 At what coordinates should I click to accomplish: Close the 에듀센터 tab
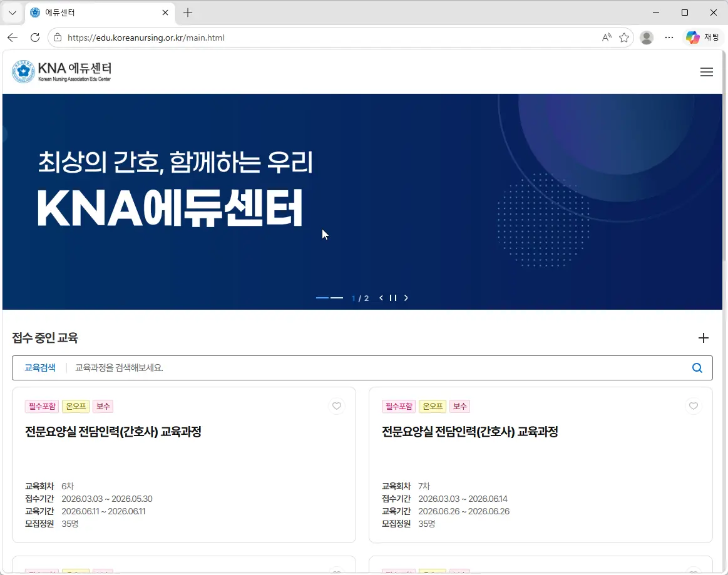pos(165,13)
